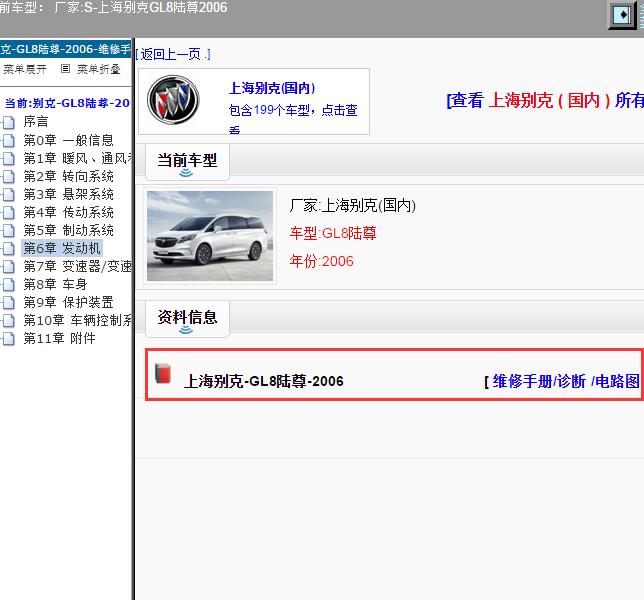Viewport: 644px width, 600px height.
Task: Click the red book icon beside 上海别克-GL8陆尊-2006
Action: [x=163, y=374]
